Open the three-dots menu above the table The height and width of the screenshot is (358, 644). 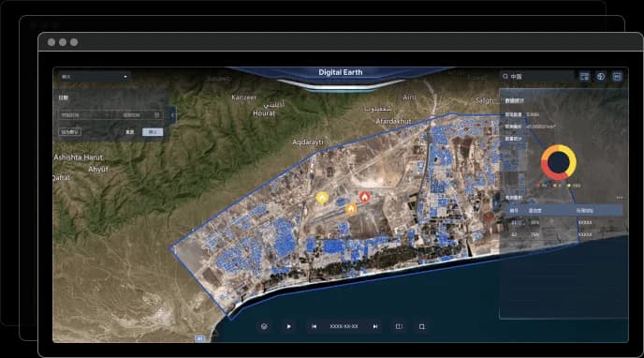(620, 198)
